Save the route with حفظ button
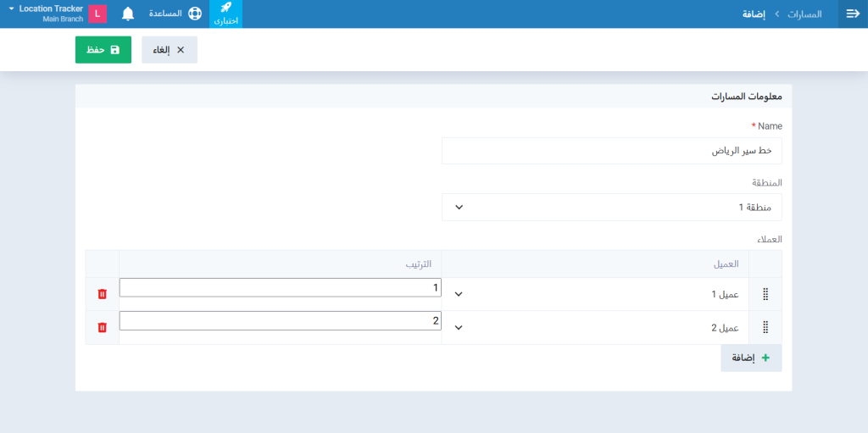The width and height of the screenshot is (868, 433). (x=103, y=50)
